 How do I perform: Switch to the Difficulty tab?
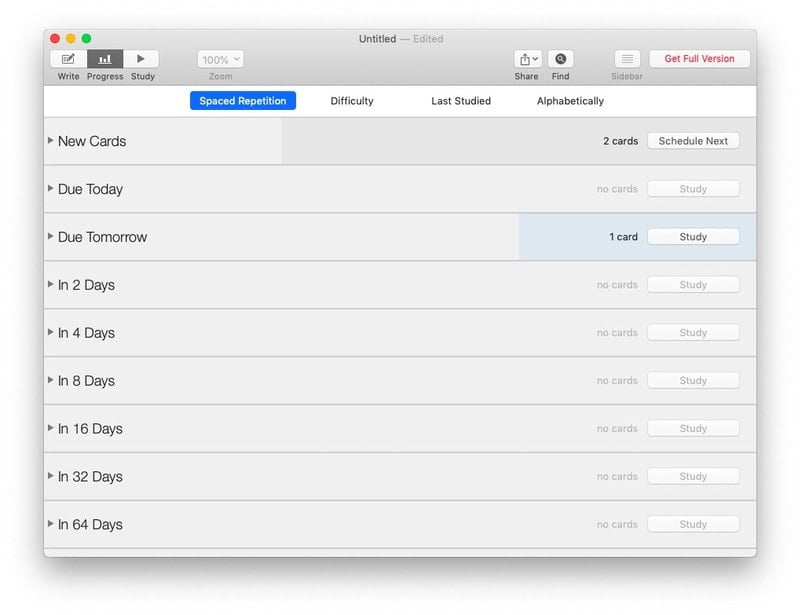pos(352,101)
